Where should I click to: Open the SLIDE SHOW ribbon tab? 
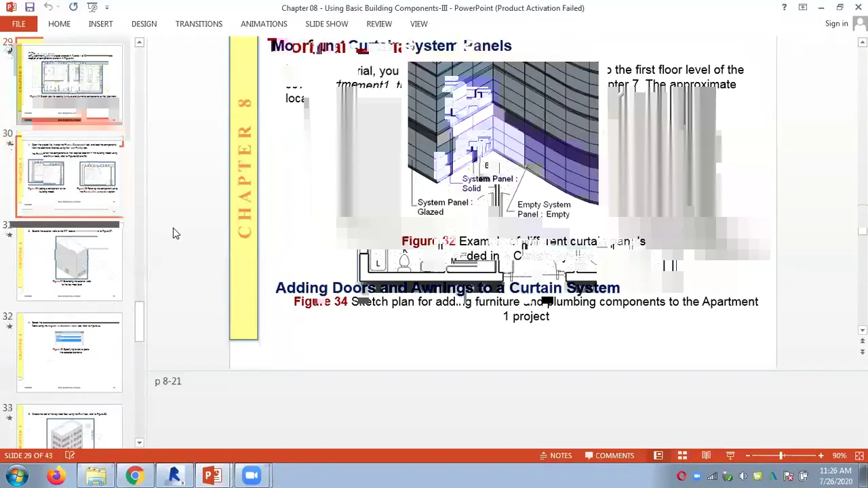pos(327,24)
